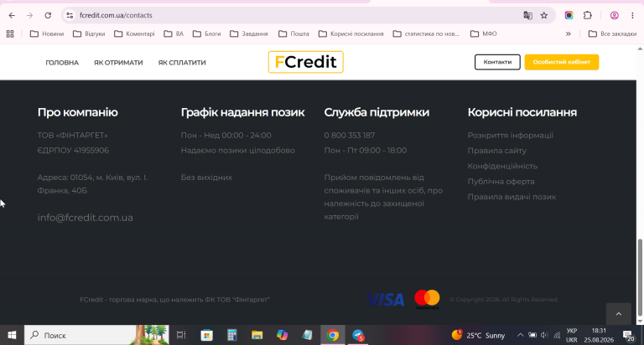Click the taskbar Поиск search box

[x=96, y=335]
